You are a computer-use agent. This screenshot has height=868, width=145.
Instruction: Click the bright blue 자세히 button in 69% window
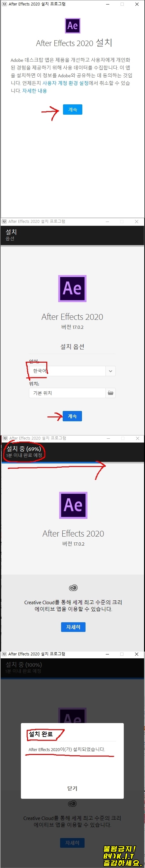pyautogui.click(x=73, y=627)
